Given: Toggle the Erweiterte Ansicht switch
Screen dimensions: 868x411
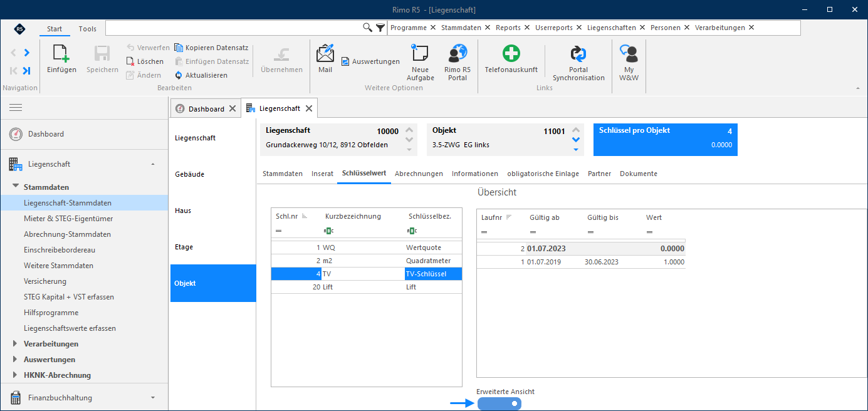Looking at the screenshot, I should click(x=499, y=403).
